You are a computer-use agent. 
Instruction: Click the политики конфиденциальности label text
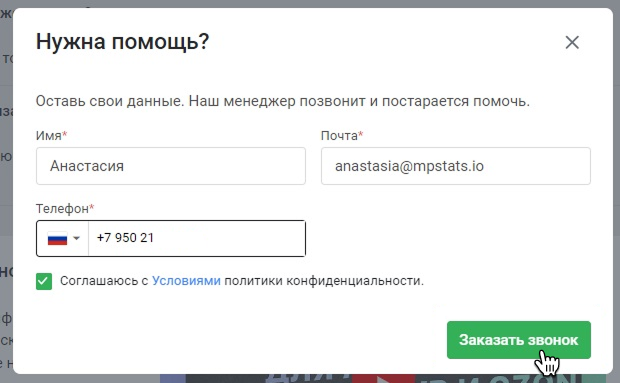pos(324,281)
